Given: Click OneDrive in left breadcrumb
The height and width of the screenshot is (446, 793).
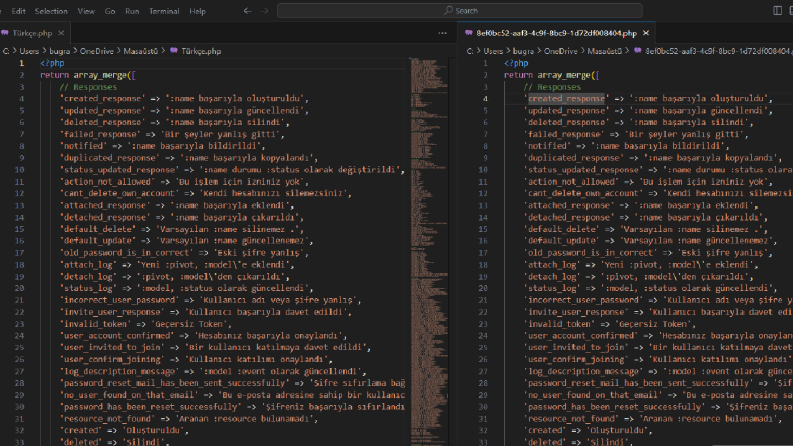Looking at the screenshot, I should (x=97, y=51).
